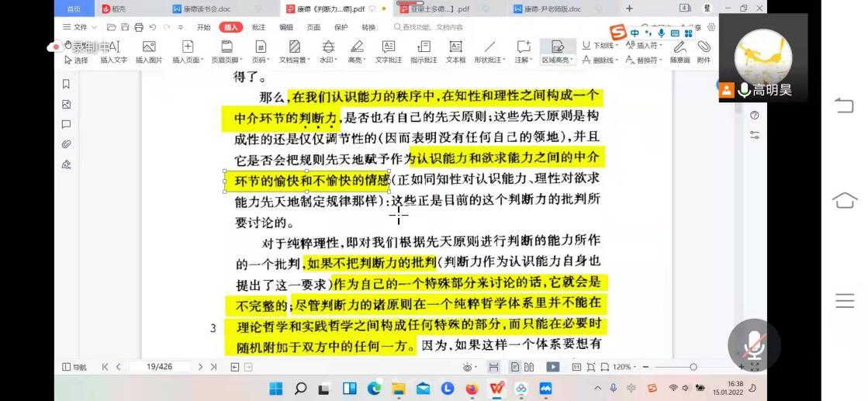Switch to the 康德读书会.doc document tab
The image size is (868, 401).
[206, 9]
